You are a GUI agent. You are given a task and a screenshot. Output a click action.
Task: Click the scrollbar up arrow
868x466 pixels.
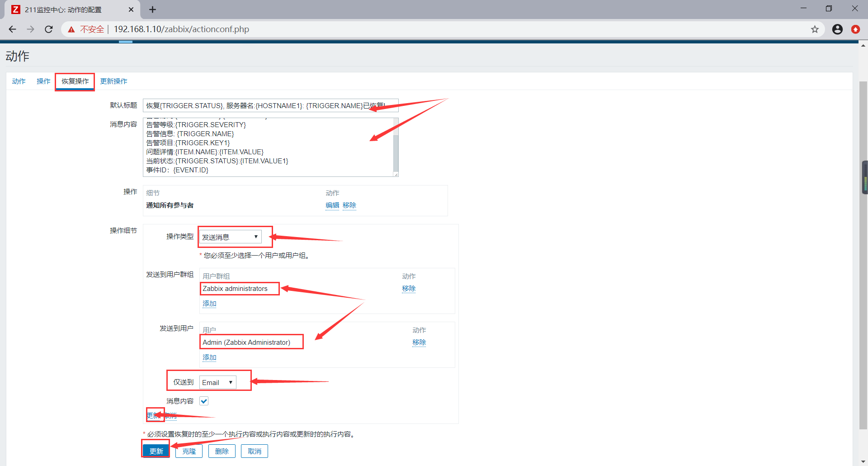click(x=863, y=45)
